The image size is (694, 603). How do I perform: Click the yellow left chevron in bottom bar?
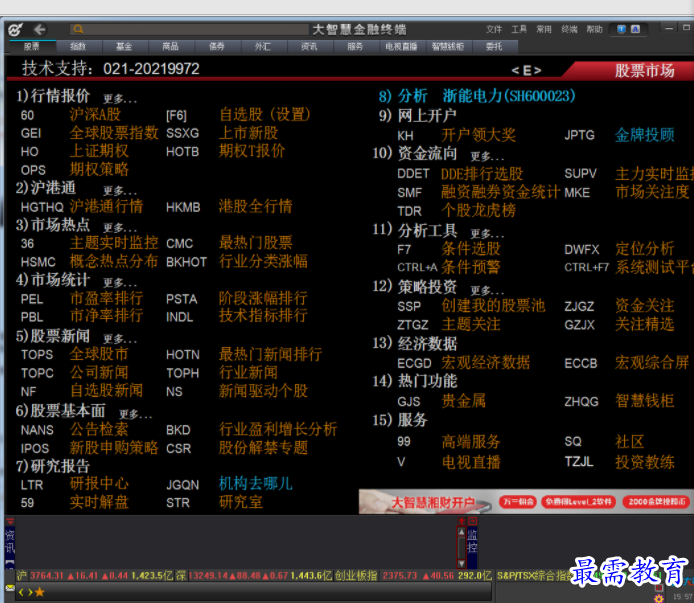pyautogui.click(x=21, y=591)
